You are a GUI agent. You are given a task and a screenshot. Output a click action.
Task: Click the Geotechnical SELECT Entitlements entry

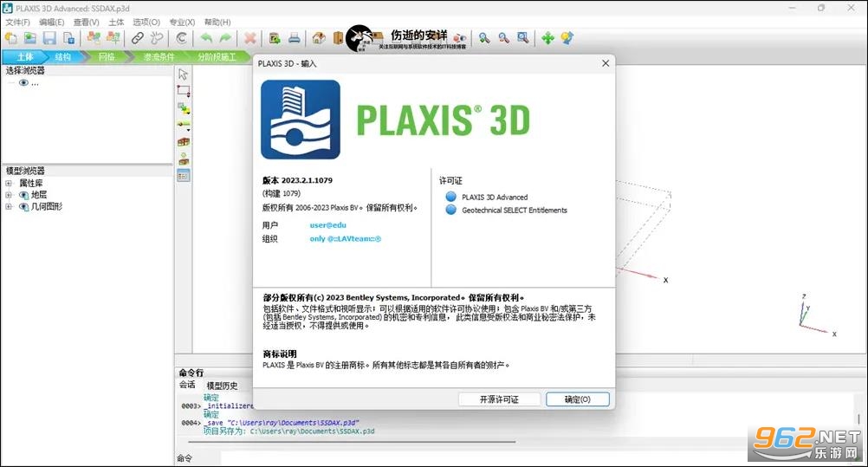[507, 211]
